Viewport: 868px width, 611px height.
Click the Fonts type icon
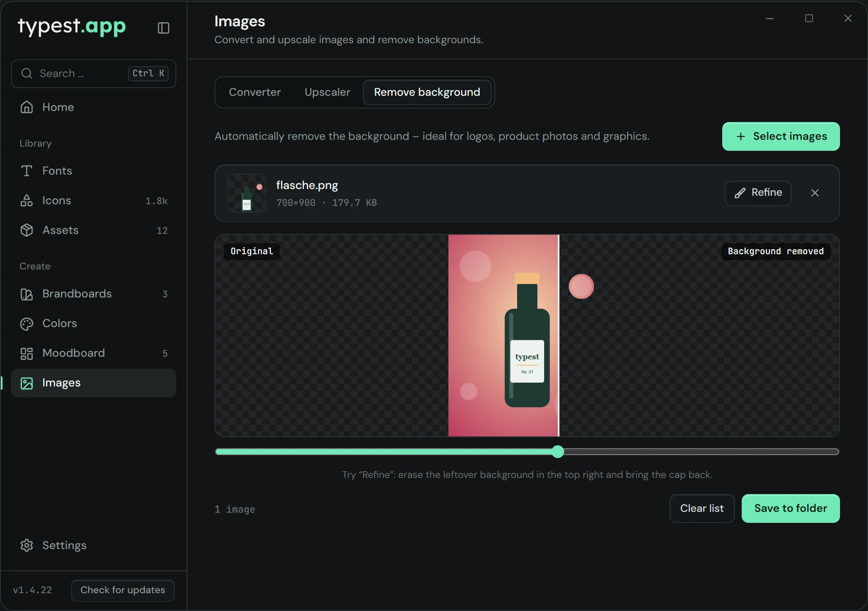tap(27, 171)
